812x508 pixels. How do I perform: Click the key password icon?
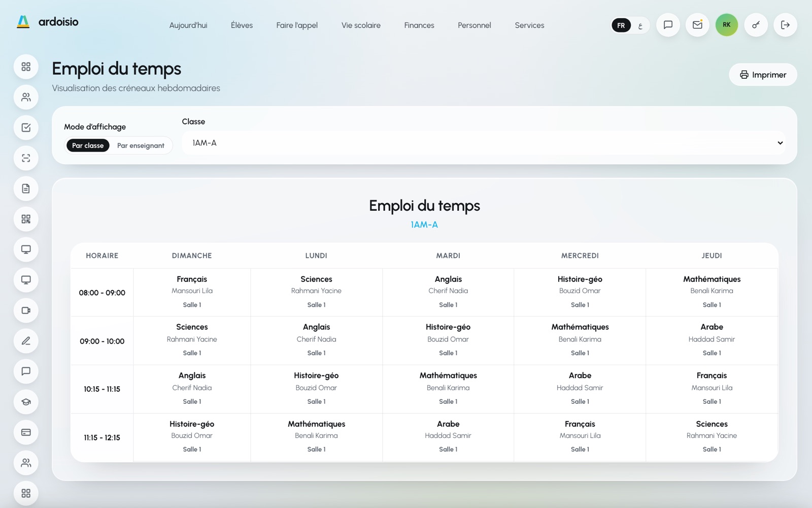tap(756, 25)
